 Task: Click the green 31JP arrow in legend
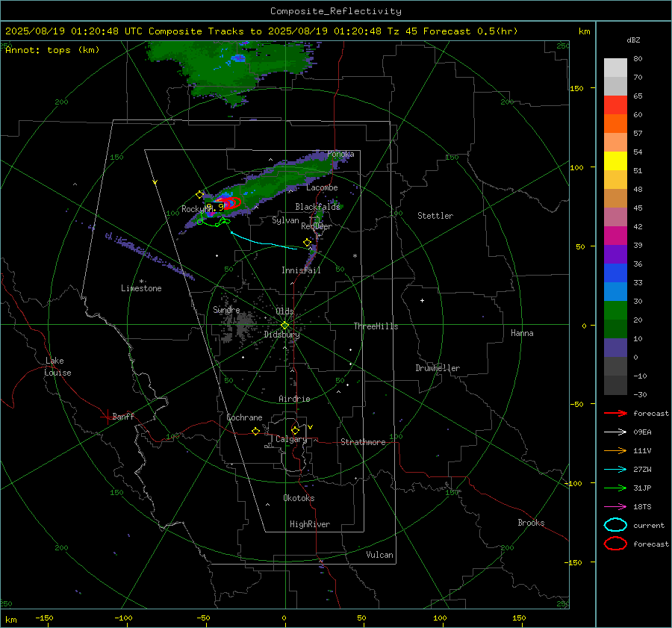615,488
